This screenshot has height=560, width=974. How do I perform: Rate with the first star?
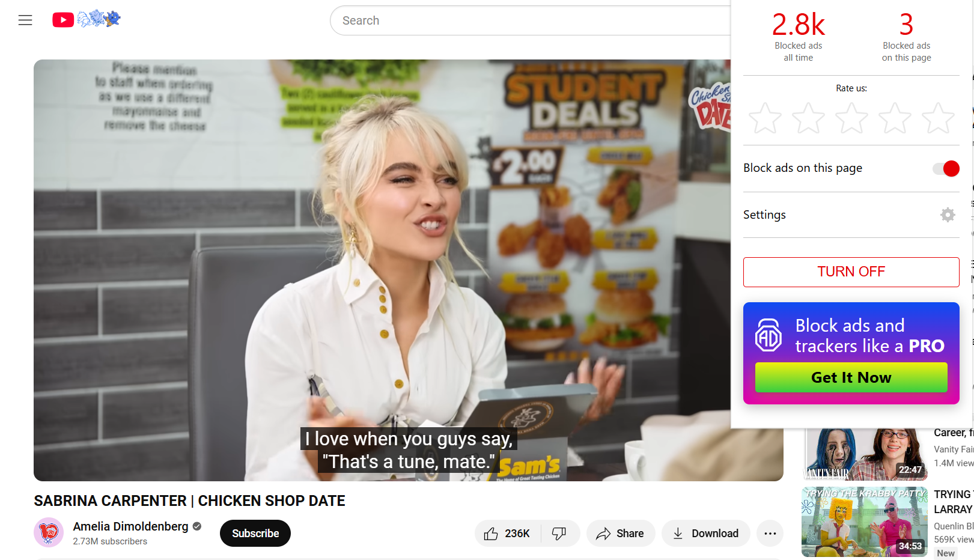point(765,118)
